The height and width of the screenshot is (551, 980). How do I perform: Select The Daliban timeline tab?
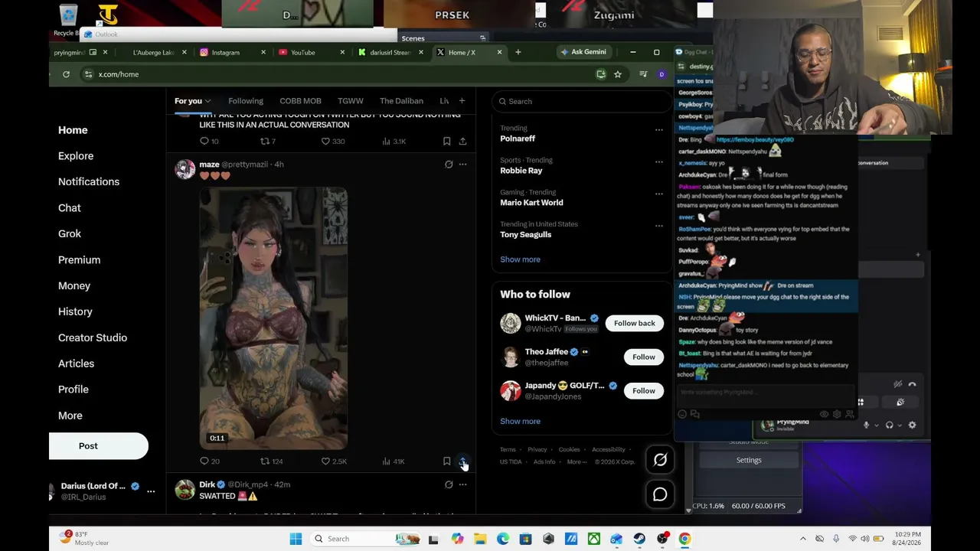(401, 101)
